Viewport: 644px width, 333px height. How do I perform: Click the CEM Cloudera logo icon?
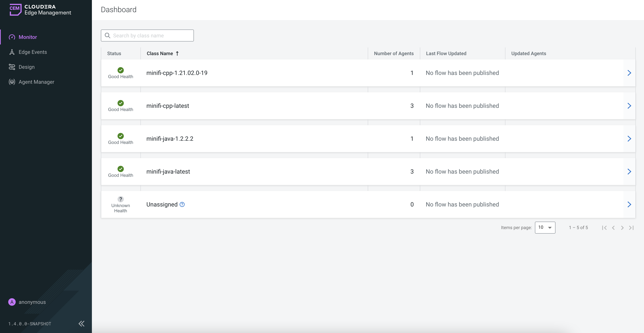point(15,10)
